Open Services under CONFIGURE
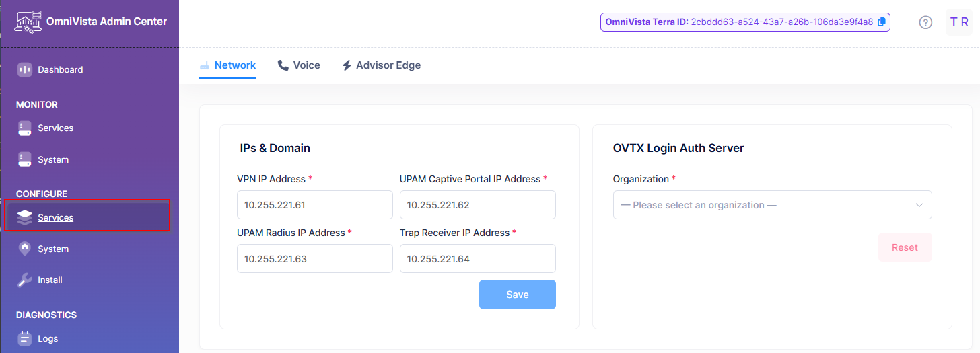The height and width of the screenshot is (353, 980). tap(87, 217)
